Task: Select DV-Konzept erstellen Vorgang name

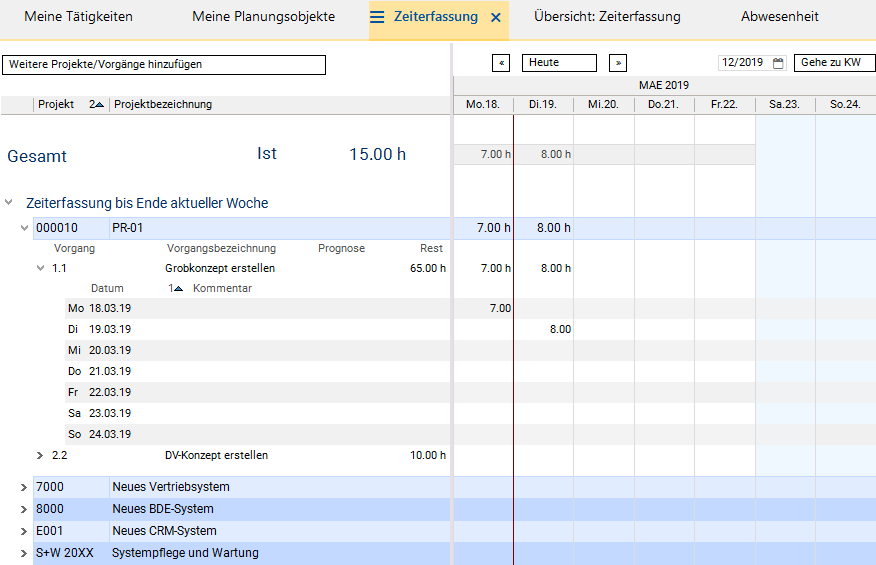Action: 216,455
